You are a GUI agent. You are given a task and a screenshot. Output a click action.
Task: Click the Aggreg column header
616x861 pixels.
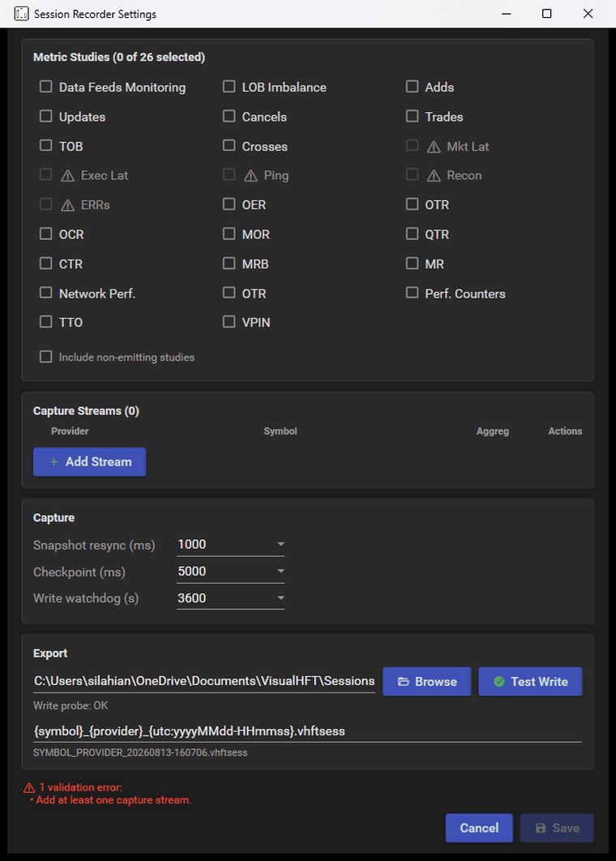click(x=493, y=431)
